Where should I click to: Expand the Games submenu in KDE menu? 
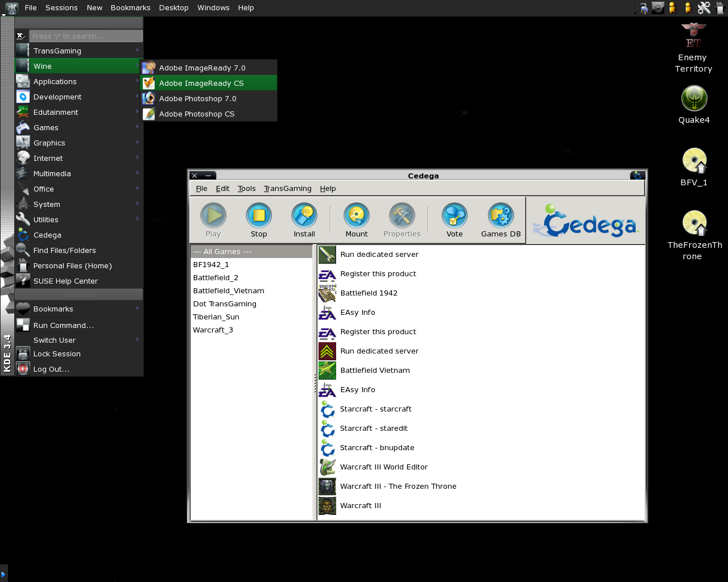78,127
